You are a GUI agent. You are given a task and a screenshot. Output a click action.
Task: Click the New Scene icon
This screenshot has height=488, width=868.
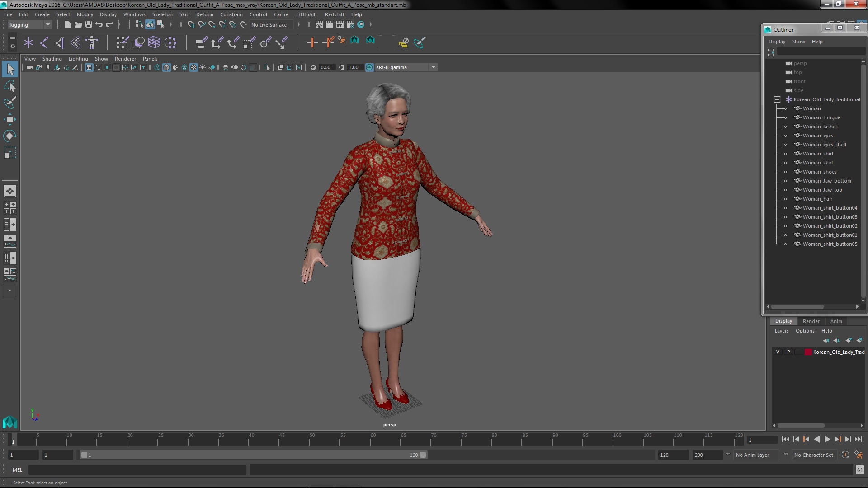click(x=67, y=25)
